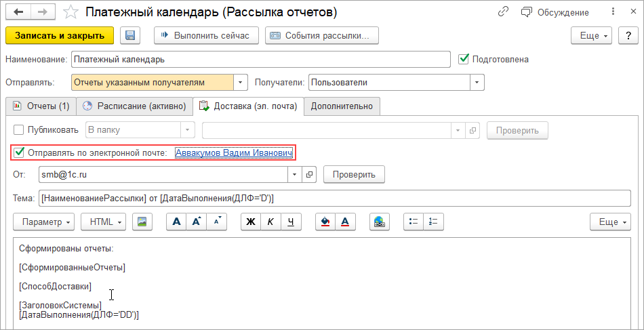The height and width of the screenshot is (330, 644).
Task: Open the Получатели dropdown
Action: 478,82
